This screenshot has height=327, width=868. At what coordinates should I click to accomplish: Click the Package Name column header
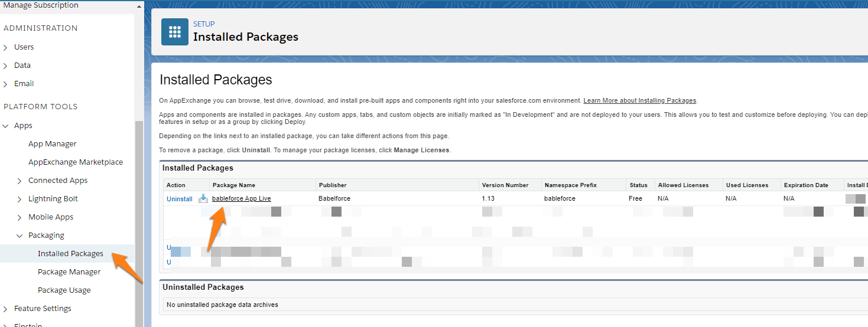pyautogui.click(x=233, y=185)
